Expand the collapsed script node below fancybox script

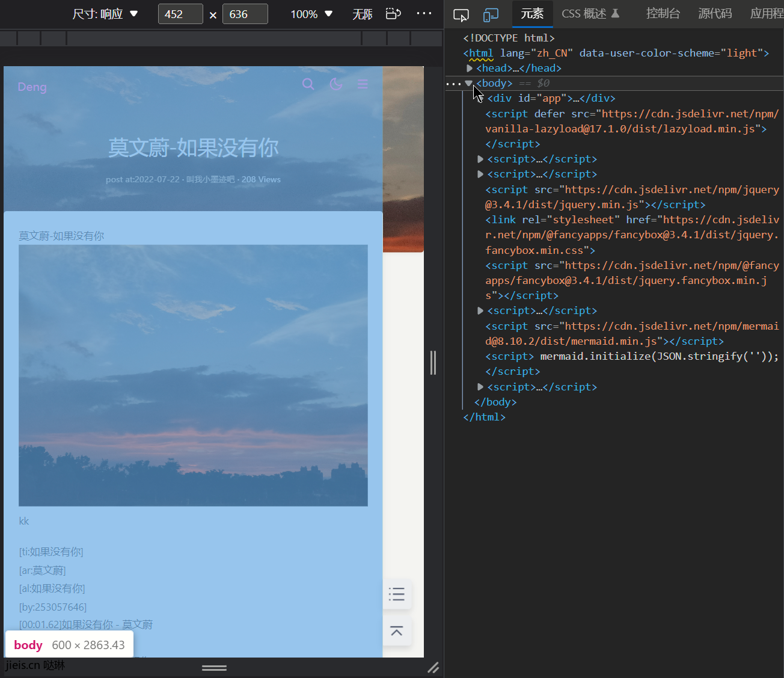(x=480, y=310)
